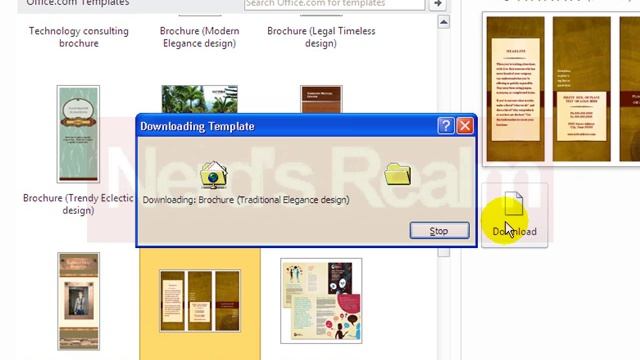Click 'Brochure (Trendy Eclectic design)' label
This screenshot has width=640, height=360.
pyautogui.click(x=78, y=204)
